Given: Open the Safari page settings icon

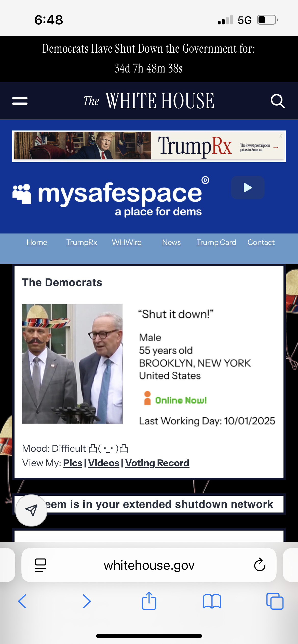Looking at the screenshot, I should click(x=40, y=565).
